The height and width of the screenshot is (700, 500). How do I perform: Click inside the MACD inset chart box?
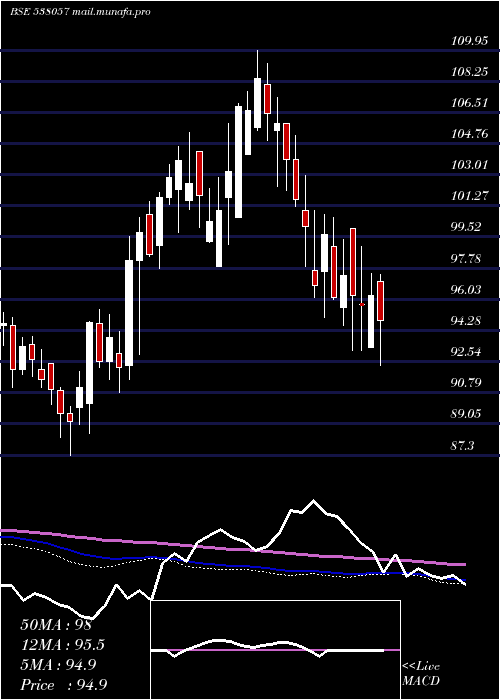pyautogui.click(x=275, y=650)
